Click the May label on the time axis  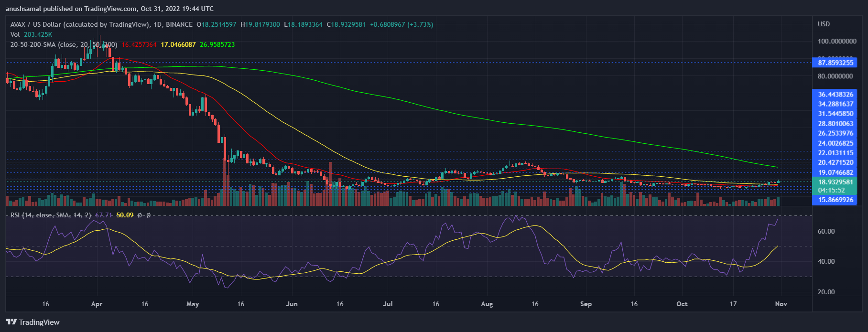pos(193,304)
